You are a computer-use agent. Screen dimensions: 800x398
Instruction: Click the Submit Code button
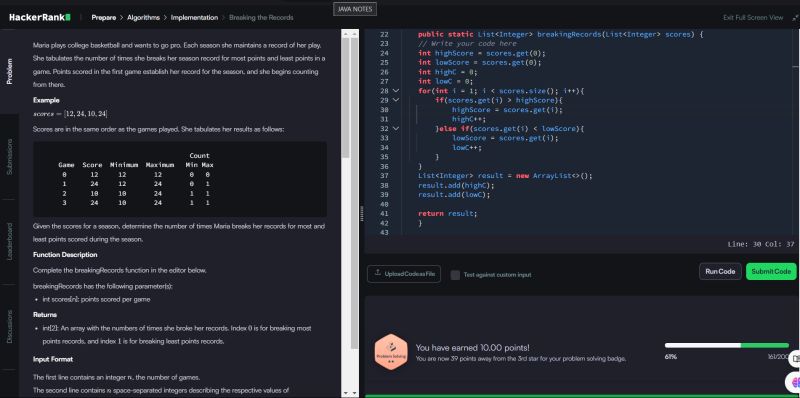771,271
